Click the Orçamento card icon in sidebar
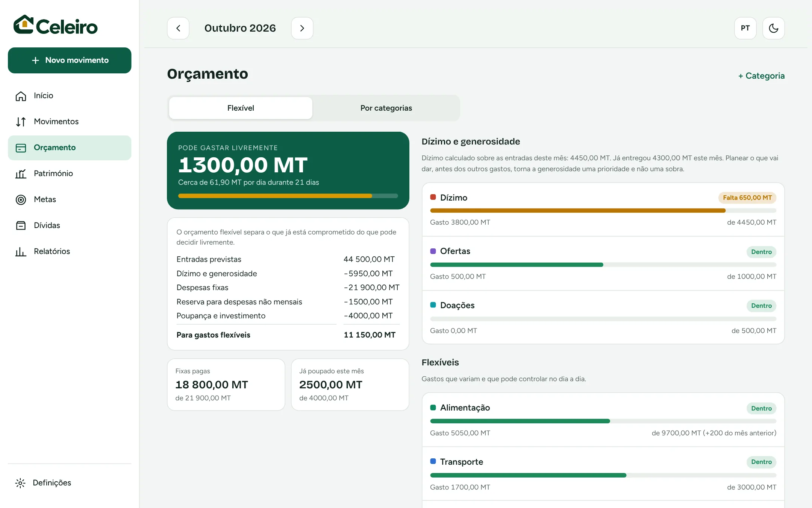Viewport: 812px width, 508px height. point(21,148)
